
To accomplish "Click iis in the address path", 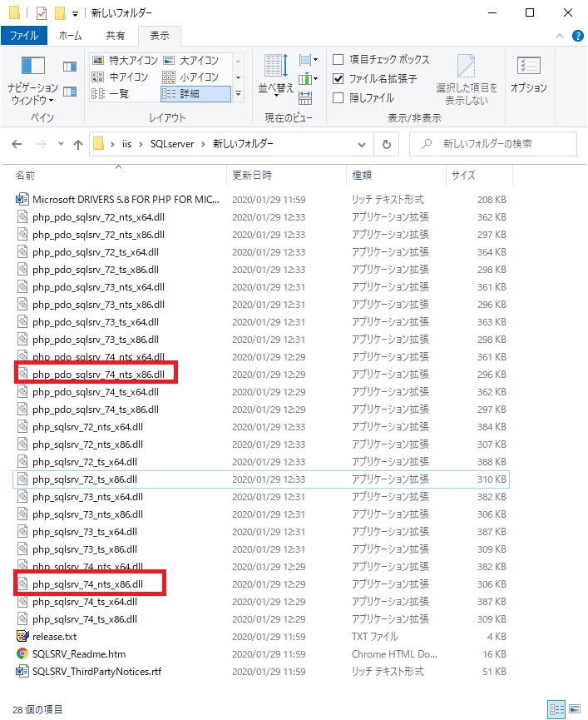I will pyautogui.click(x=126, y=144).
